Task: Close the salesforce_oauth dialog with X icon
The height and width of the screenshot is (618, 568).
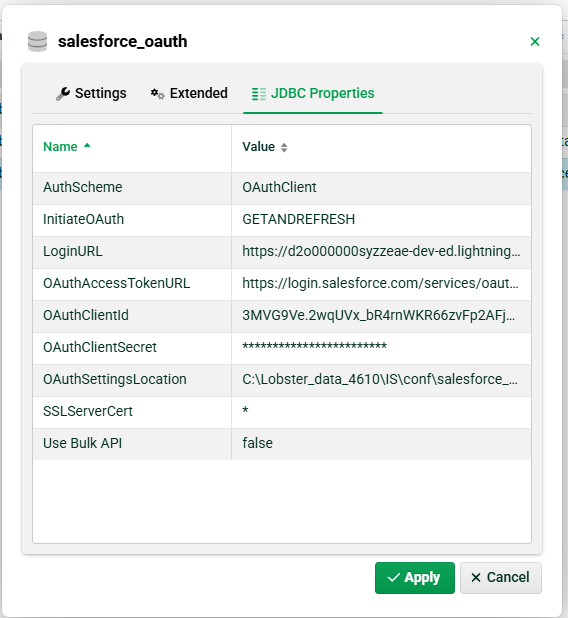Action: tap(534, 41)
